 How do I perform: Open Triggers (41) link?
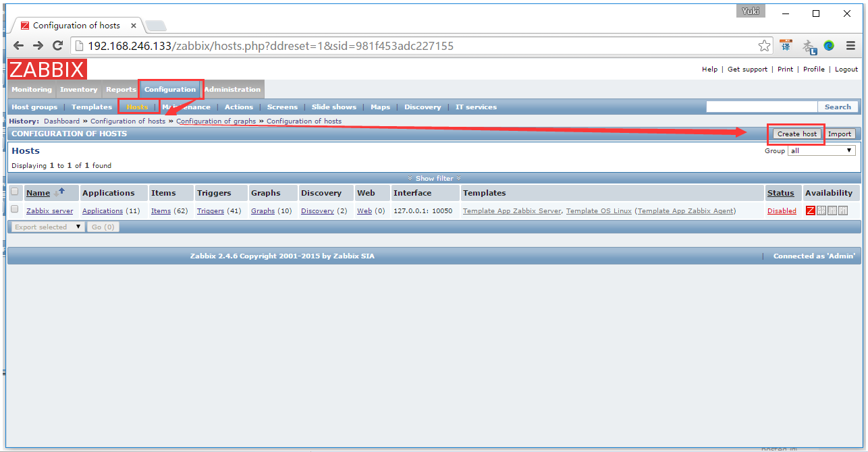pos(211,211)
